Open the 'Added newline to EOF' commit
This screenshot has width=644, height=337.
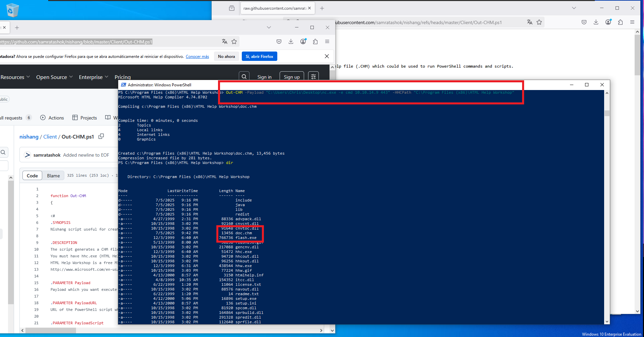[86, 155]
